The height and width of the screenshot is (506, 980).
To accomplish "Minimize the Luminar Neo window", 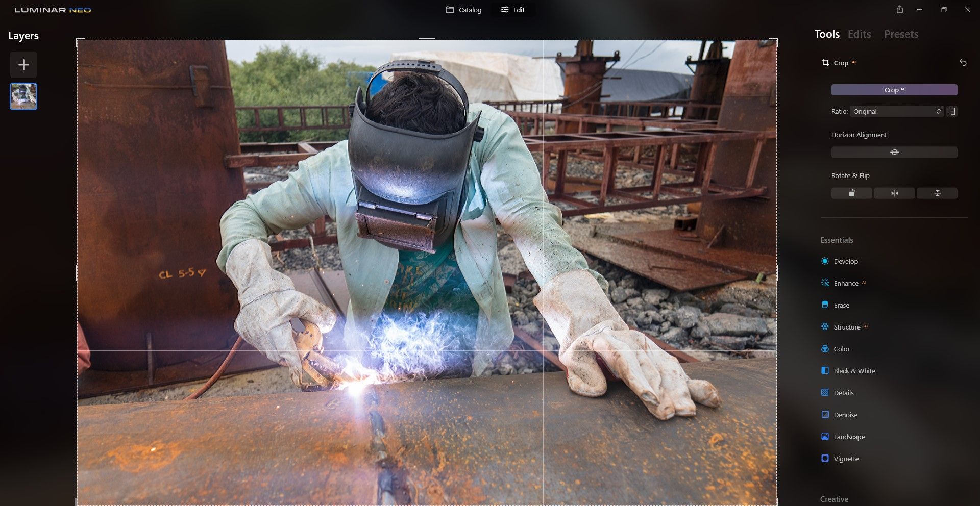I will point(920,10).
